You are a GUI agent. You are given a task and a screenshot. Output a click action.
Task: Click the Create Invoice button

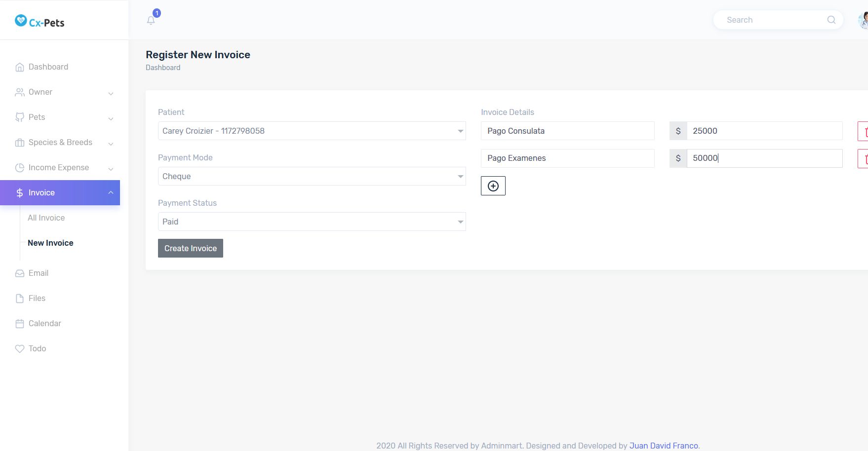click(x=191, y=249)
